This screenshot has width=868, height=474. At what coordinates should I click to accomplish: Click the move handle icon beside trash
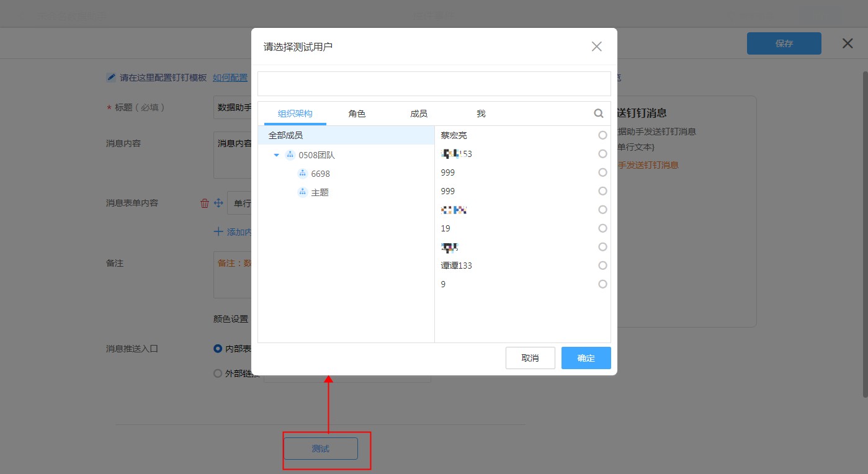click(x=218, y=203)
